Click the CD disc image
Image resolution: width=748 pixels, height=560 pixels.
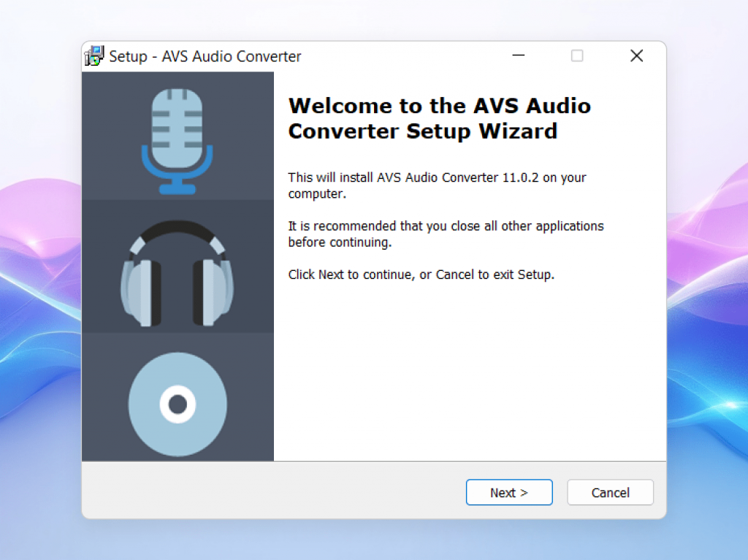click(178, 404)
